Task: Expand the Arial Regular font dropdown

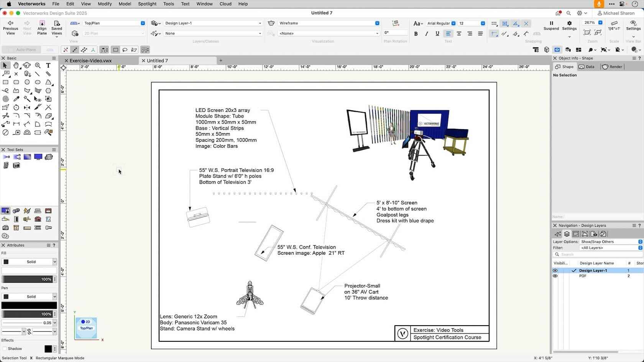Action: [441, 23]
